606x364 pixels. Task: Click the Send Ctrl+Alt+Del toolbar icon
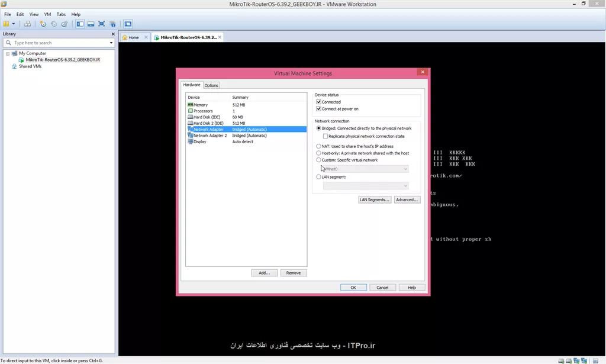pos(27,24)
